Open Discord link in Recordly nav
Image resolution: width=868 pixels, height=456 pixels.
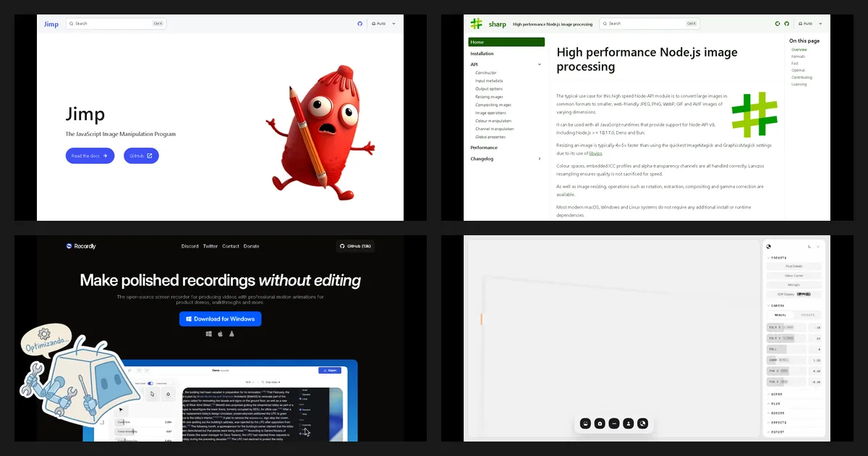(x=190, y=246)
